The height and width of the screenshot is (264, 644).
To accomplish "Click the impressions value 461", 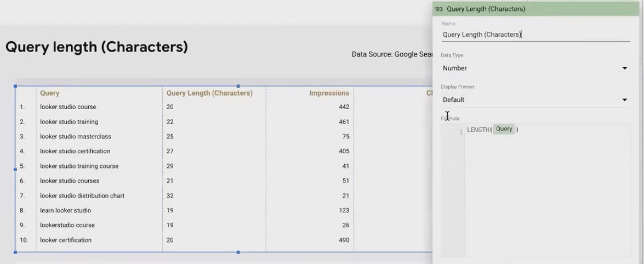I will [344, 122].
